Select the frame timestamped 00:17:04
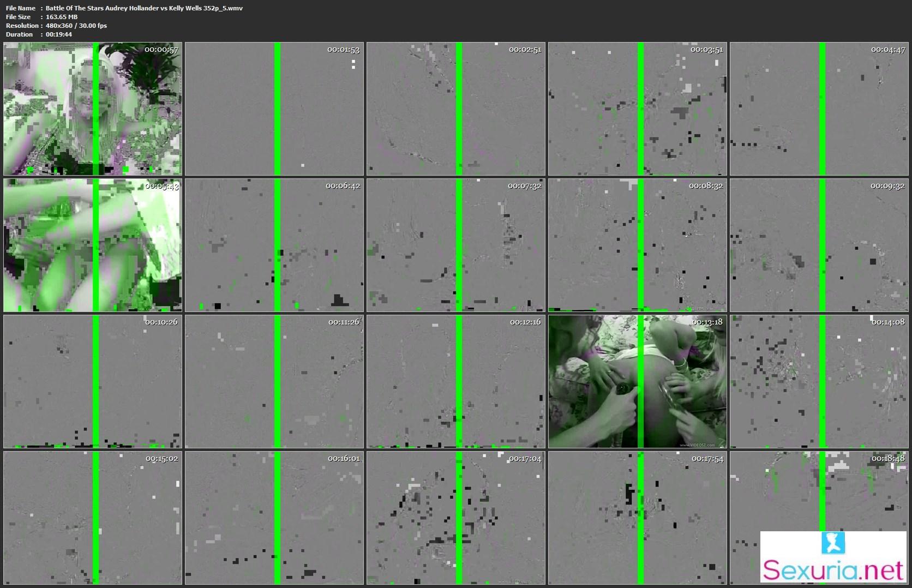The height and width of the screenshot is (588, 912). tap(456, 518)
